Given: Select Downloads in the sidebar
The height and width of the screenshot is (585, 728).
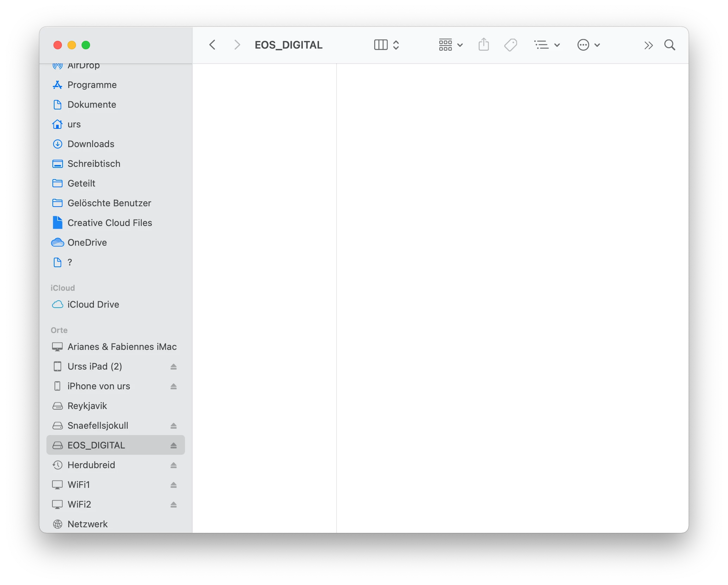Looking at the screenshot, I should click(x=91, y=144).
